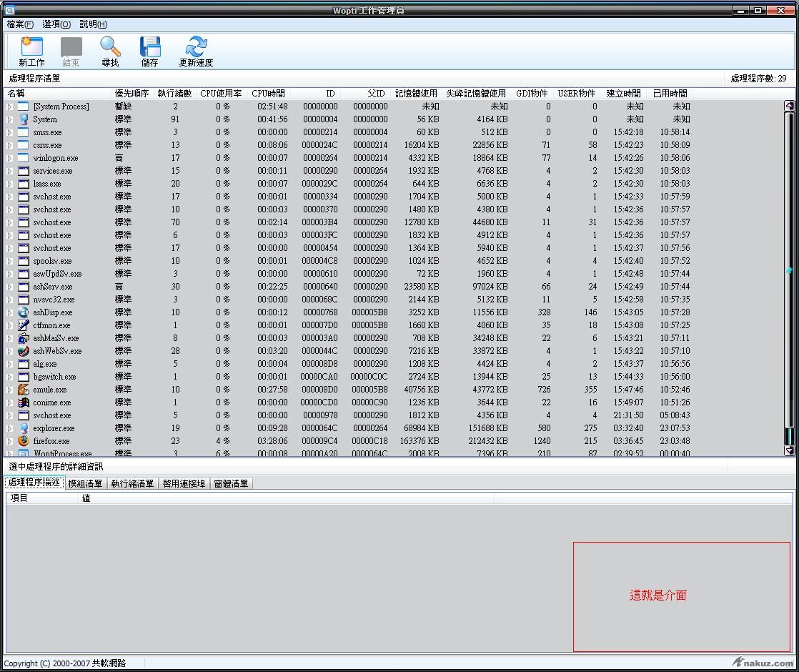The height and width of the screenshot is (672, 799).
Task: Click the 結束 (End) toolbar icon
Action: coord(71,51)
